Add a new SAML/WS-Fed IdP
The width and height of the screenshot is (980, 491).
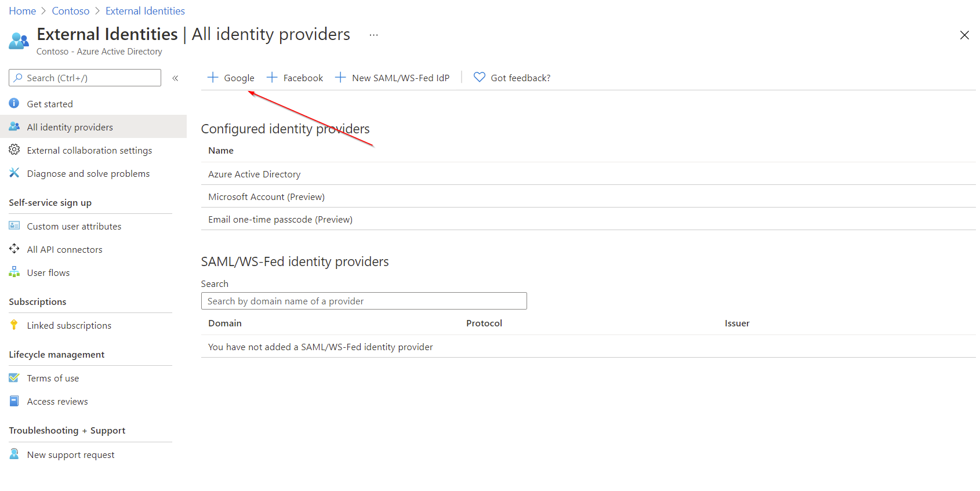[393, 77]
